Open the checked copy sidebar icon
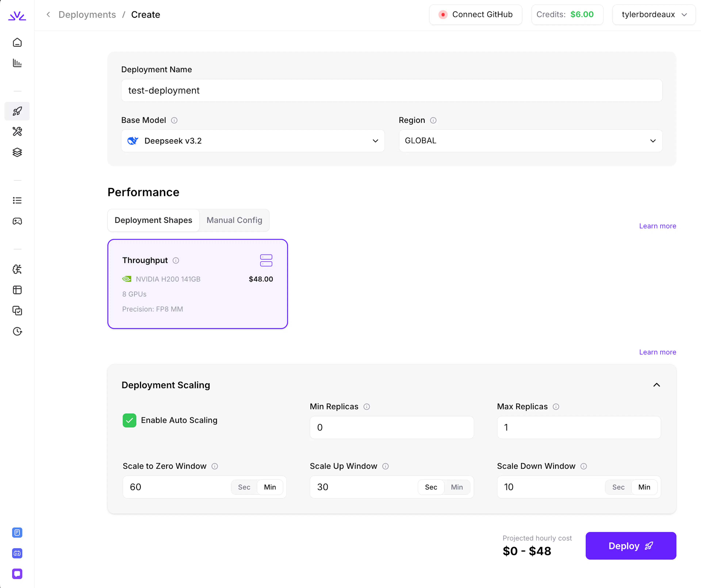Viewport: 701px width, 588px height. (17, 311)
